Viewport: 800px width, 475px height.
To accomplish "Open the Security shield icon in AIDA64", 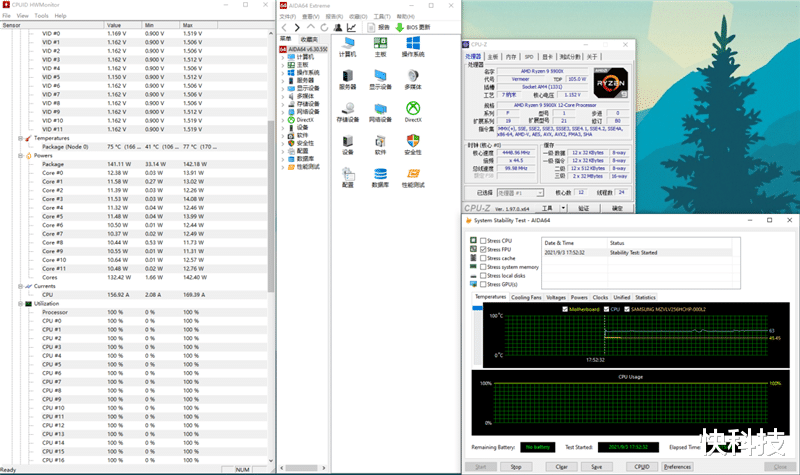I will click(412, 141).
